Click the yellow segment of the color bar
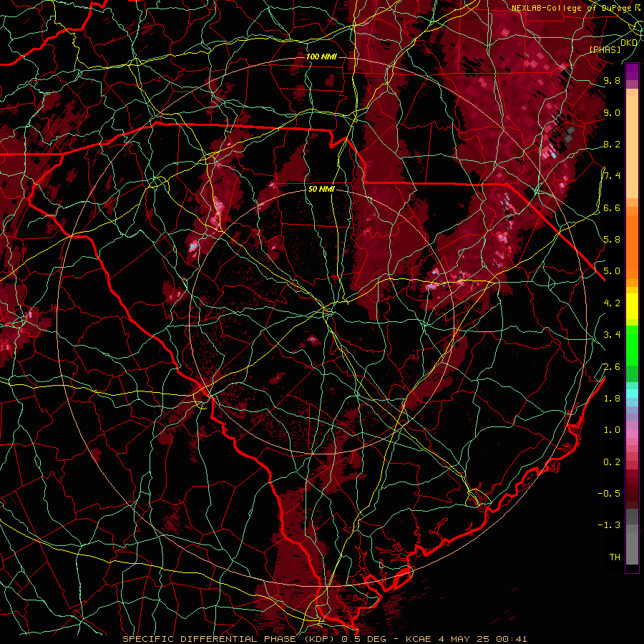644x644 pixels. (x=632, y=306)
